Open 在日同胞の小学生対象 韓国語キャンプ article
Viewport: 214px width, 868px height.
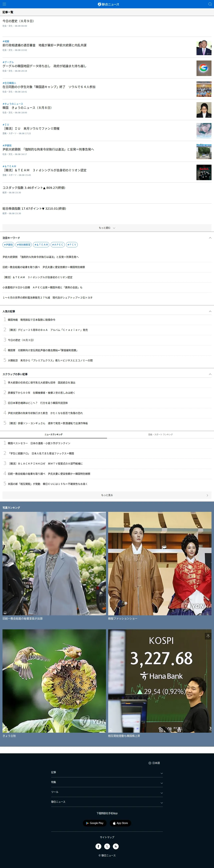click(49, 87)
